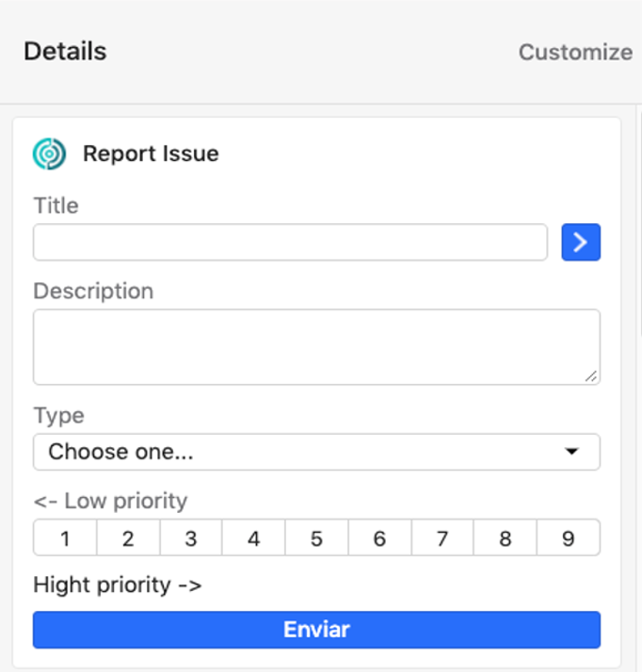The width and height of the screenshot is (642, 672).
Task: Select priority level 3
Action: click(x=191, y=538)
